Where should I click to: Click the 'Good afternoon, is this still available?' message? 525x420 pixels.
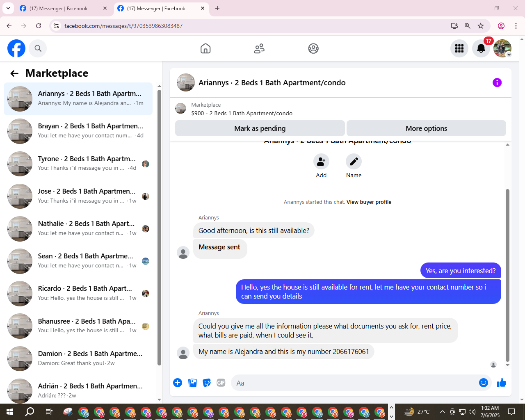click(254, 231)
